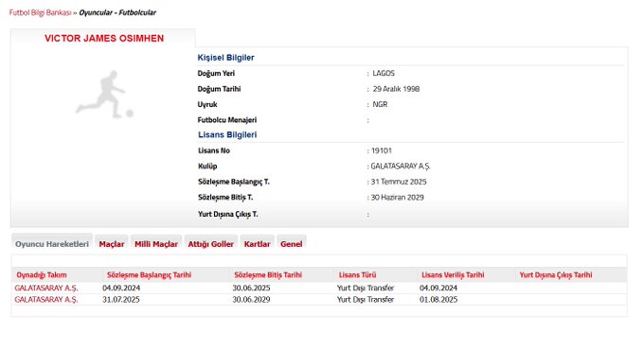Click second GALATASARAY A.Ş. team link
The height and width of the screenshot is (351, 644).
tap(46, 300)
